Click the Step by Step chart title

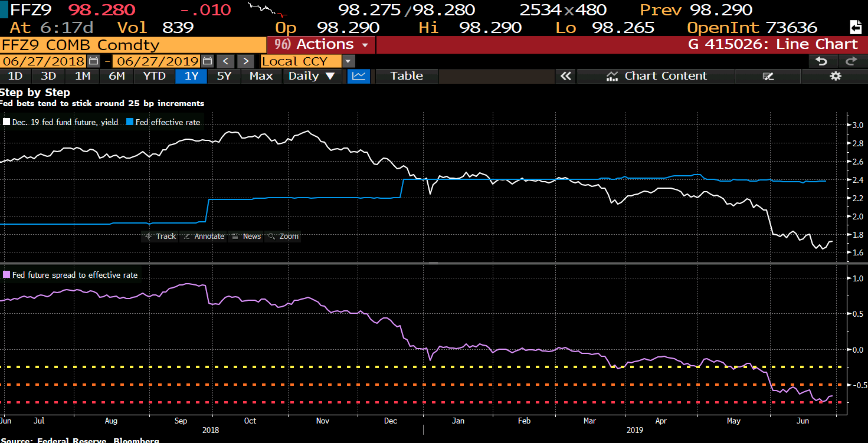tap(35, 93)
